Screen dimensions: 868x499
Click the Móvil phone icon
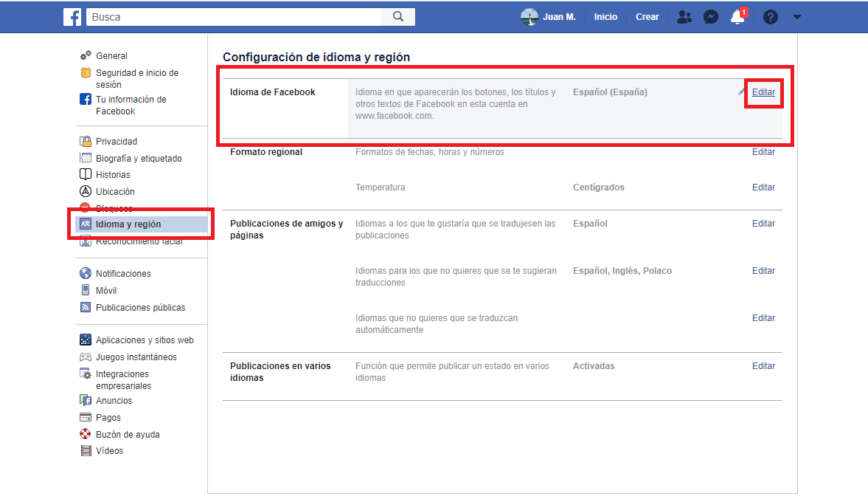[86, 289]
